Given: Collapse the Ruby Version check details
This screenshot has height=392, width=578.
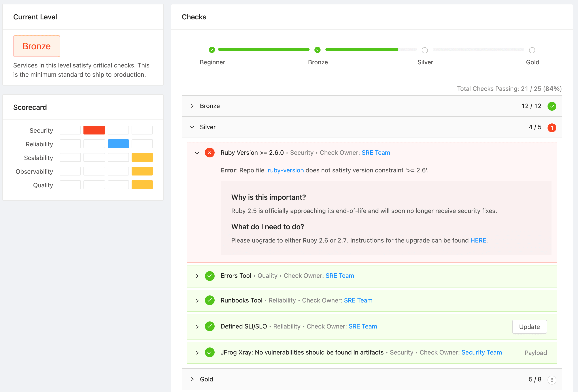Looking at the screenshot, I should click(197, 153).
